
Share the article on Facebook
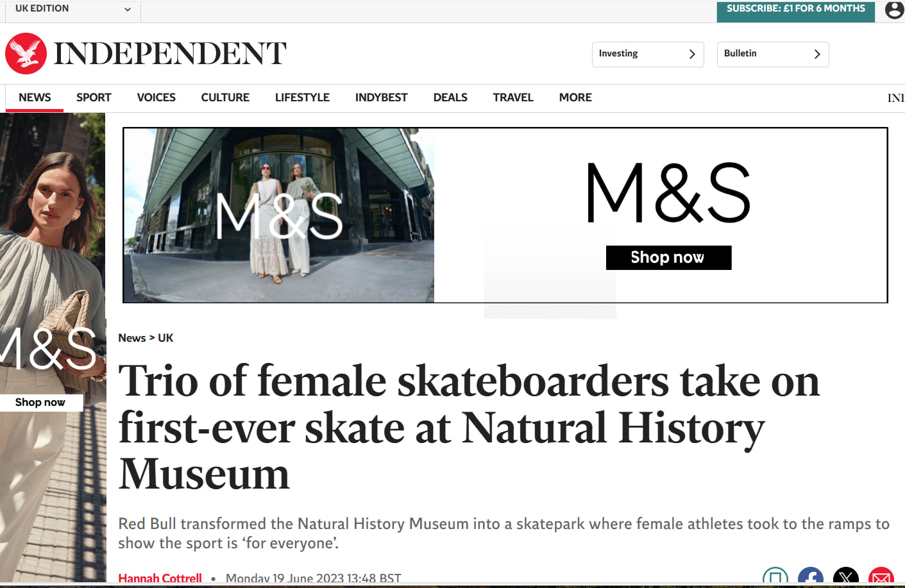811,578
